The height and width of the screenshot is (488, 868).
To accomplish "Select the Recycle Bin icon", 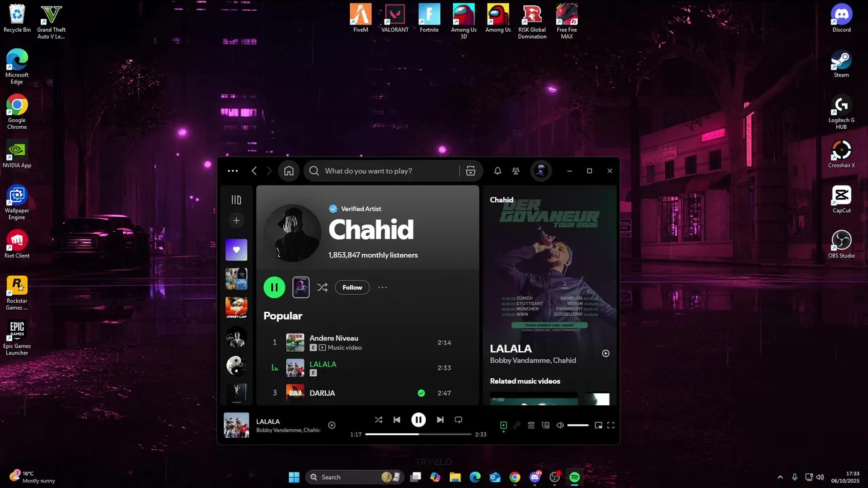I will [x=17, y=18].
